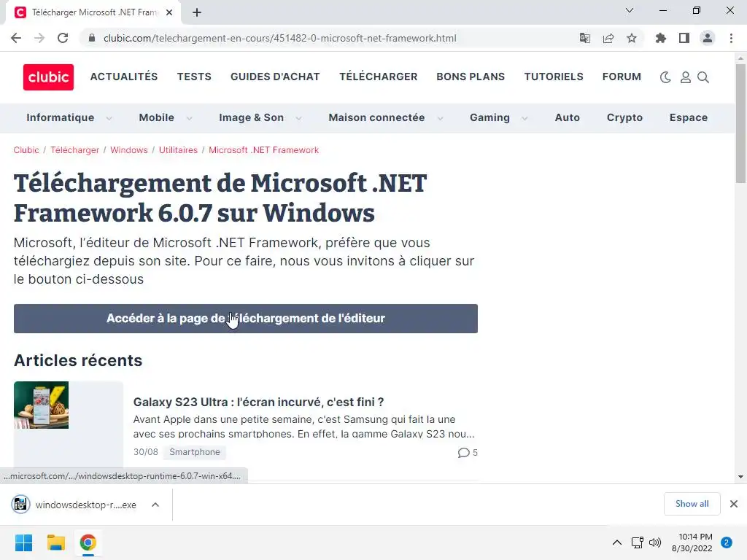Screen dimensions: 747x560
Task: Open the FORUM link
Action: [622, 77]
